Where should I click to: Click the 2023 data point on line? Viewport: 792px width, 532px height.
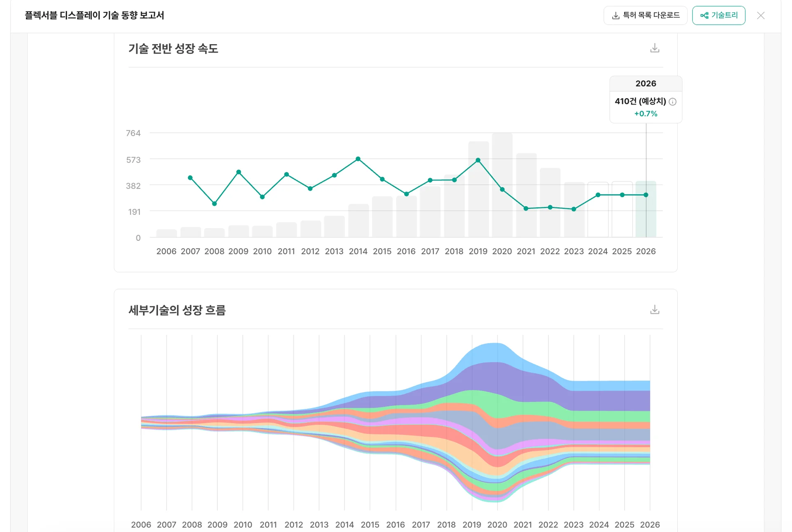tap(574, 209)
